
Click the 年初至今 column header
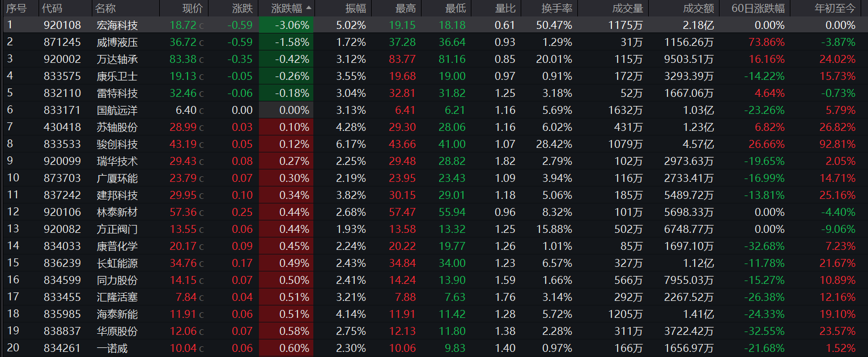835,8
